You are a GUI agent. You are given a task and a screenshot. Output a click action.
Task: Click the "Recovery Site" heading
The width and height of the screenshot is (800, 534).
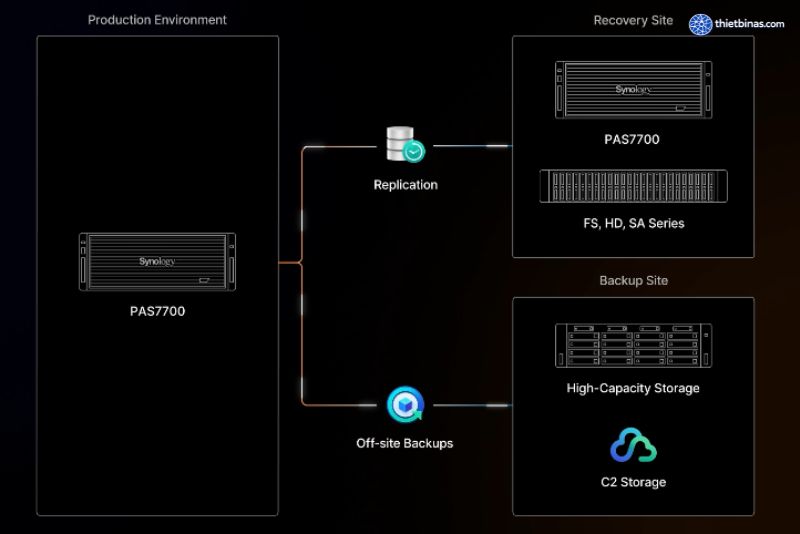click(633, 20)
